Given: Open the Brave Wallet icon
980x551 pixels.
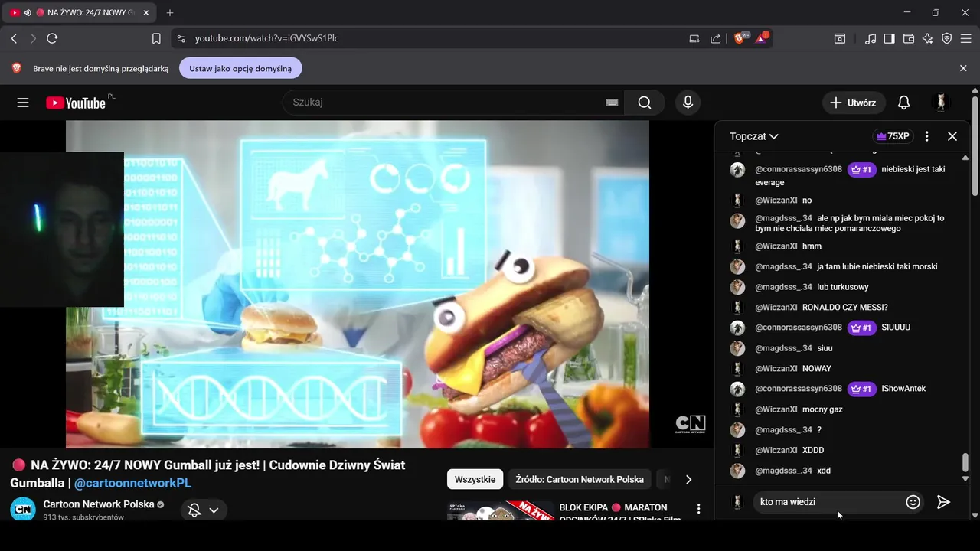Looking at the screenshot, I should 909,38.
